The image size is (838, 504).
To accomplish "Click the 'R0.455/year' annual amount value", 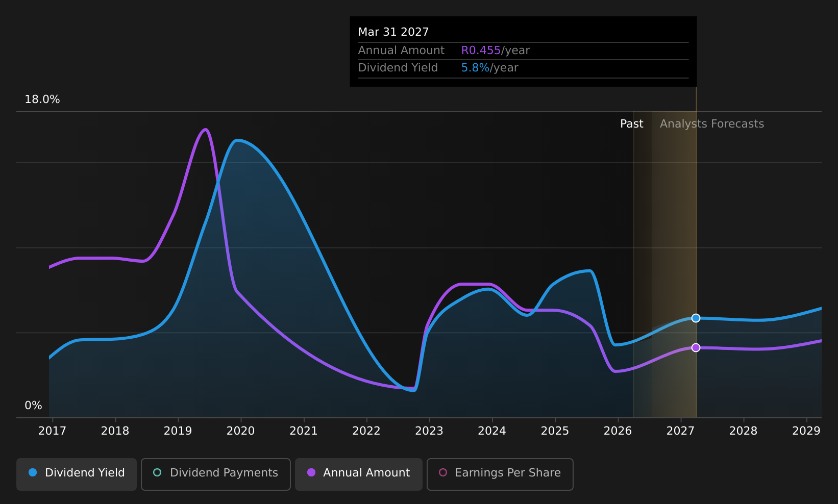I will [496, 51].
